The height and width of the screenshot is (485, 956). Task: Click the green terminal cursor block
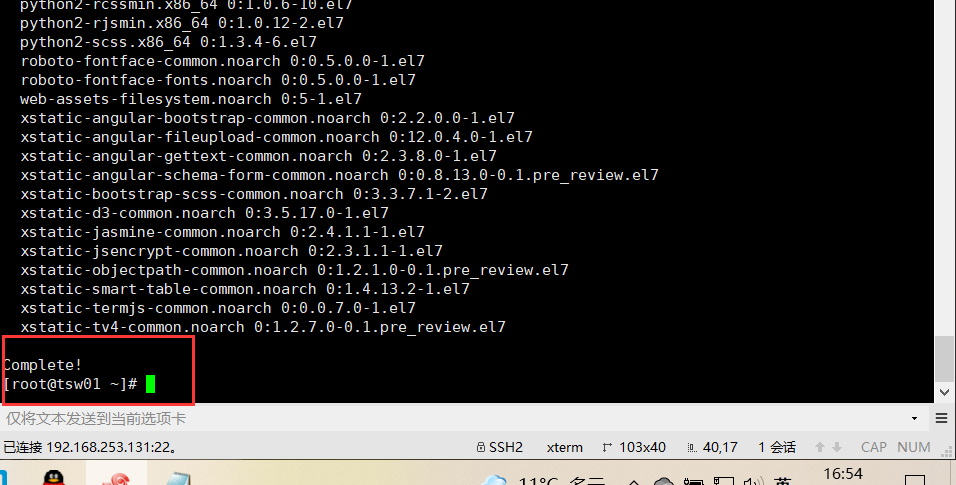[x=151, y=384]
